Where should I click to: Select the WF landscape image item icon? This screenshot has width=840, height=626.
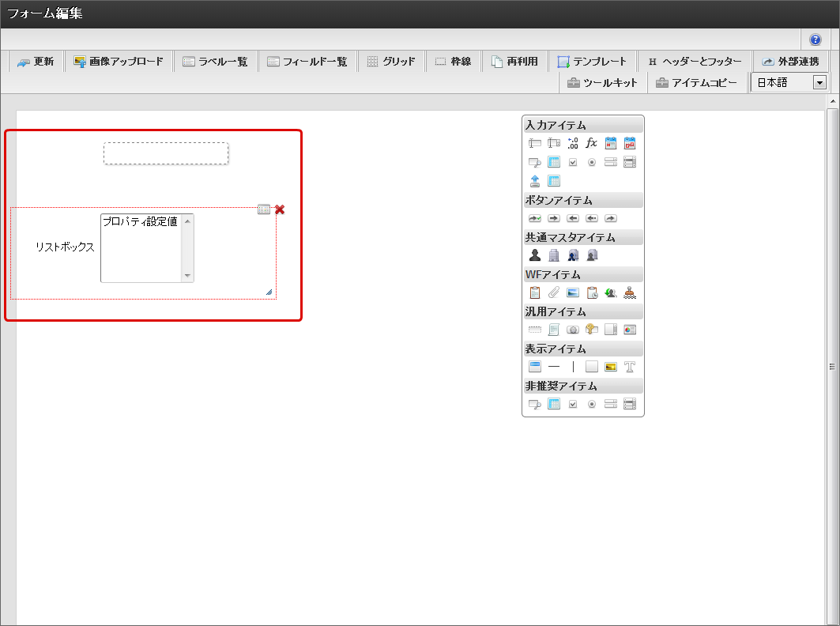(573, 292)
